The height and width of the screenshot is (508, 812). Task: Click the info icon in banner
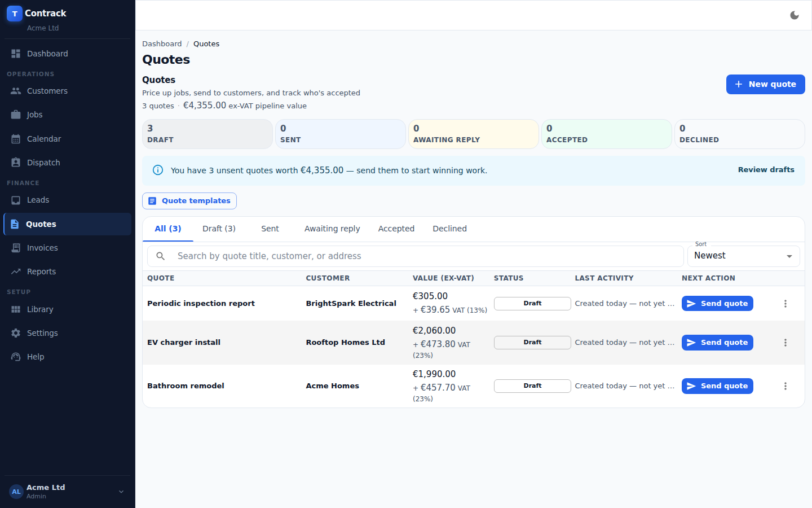point(158,170)
